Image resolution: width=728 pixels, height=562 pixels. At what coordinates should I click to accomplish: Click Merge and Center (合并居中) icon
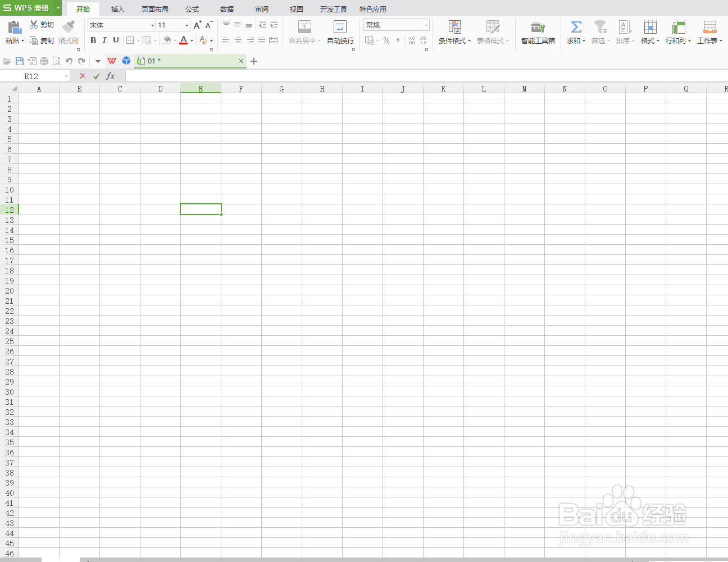(x=304, y=27)
